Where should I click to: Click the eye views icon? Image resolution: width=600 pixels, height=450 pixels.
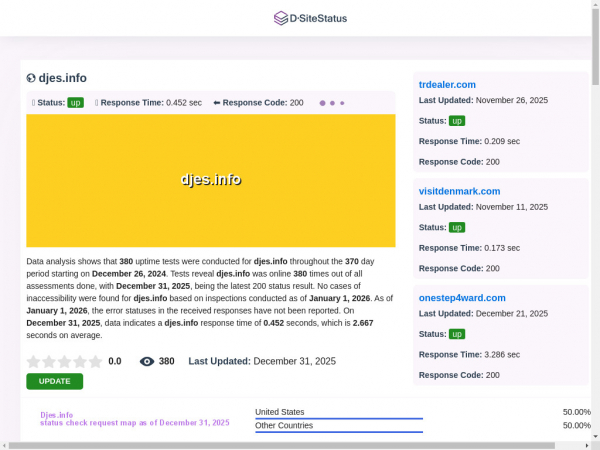click(147, 362)
